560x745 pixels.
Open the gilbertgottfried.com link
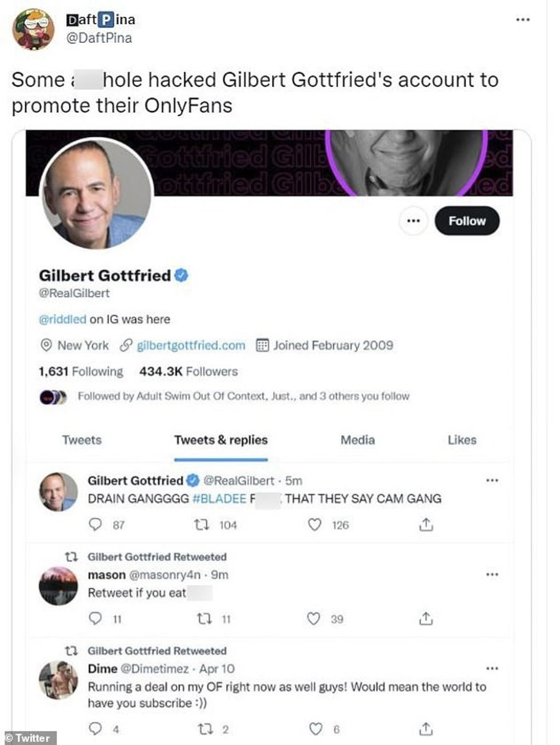point(191,345)
